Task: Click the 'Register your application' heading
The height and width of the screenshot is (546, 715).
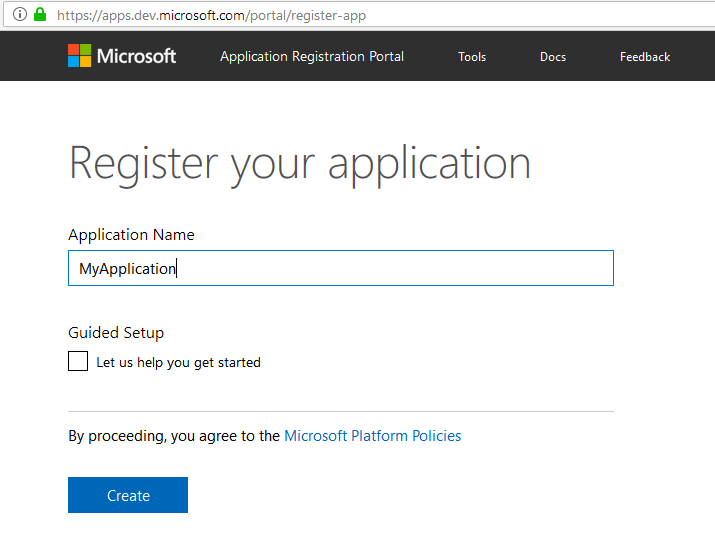Action: click(x=300, y=165)
